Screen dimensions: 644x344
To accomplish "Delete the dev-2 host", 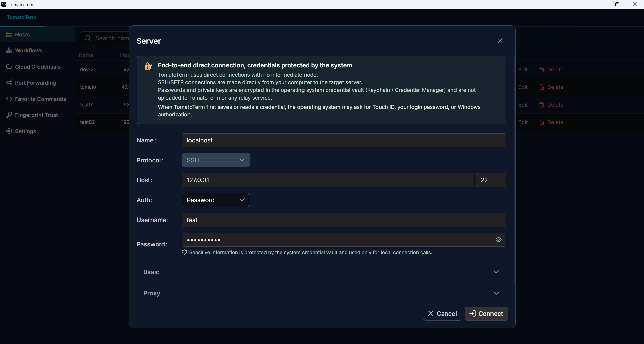I will [551, 69].
